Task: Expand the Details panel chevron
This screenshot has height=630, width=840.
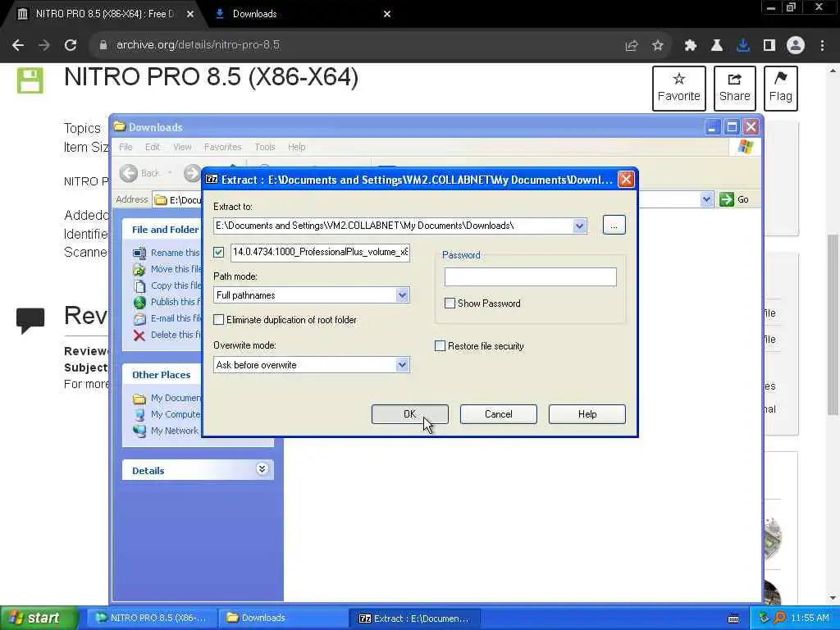Action: point(262,469)
